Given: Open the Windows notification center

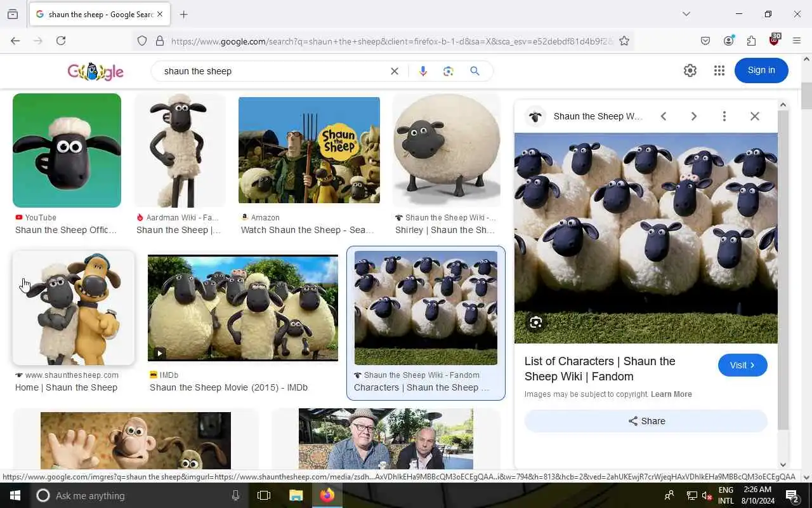Looking at the screenshot, I should pos(792,495).
